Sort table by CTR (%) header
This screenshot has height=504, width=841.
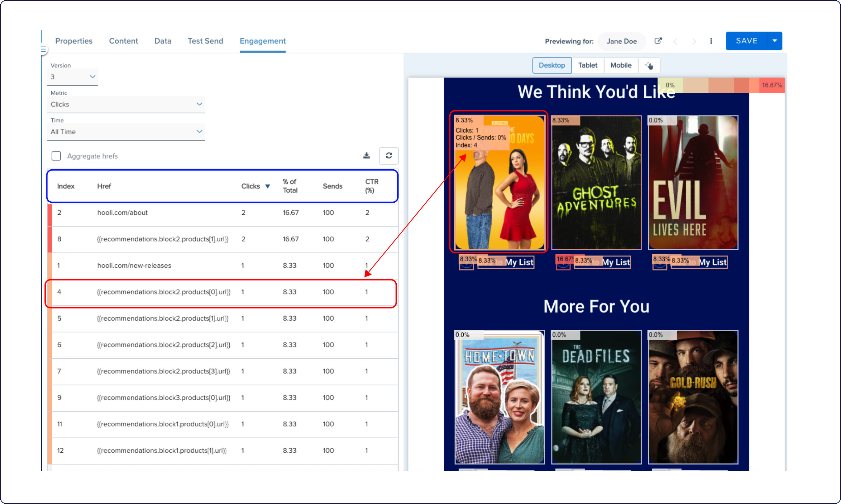point(371,186)
